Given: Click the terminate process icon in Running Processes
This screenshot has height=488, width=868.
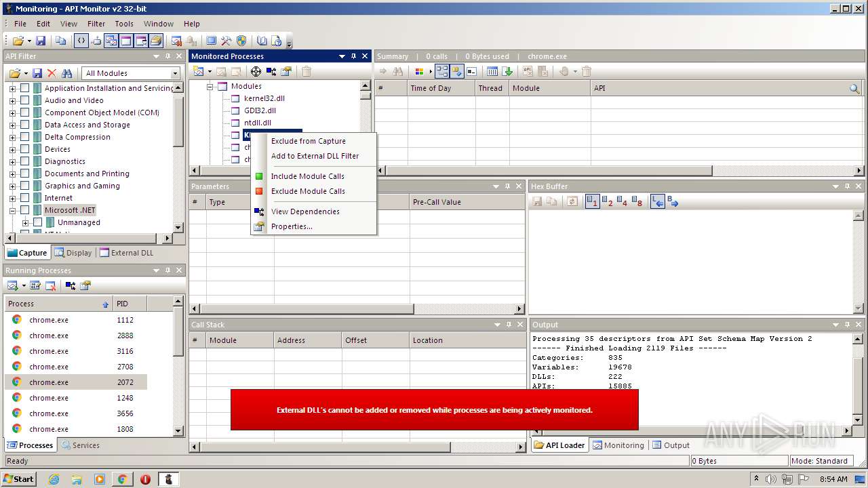Looking at the screenshot, I should point(50,285).
